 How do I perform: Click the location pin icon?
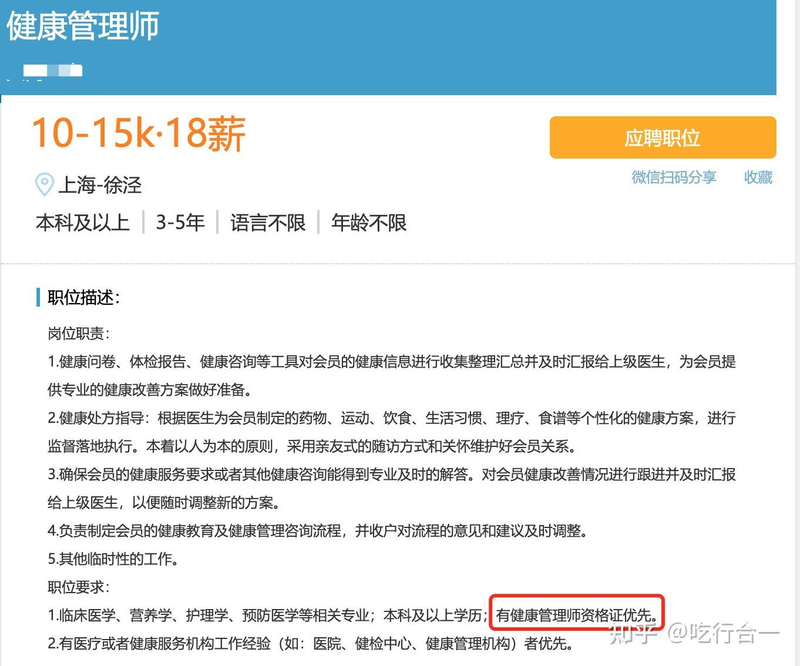point(44,184)
